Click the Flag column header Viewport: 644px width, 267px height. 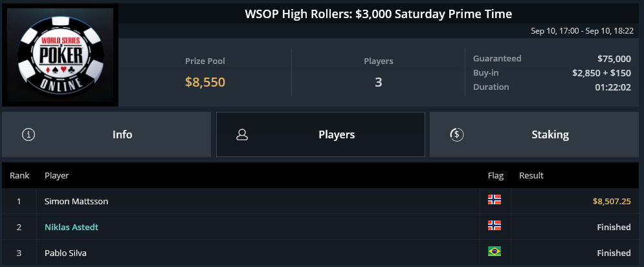click(x=495, y=176)
